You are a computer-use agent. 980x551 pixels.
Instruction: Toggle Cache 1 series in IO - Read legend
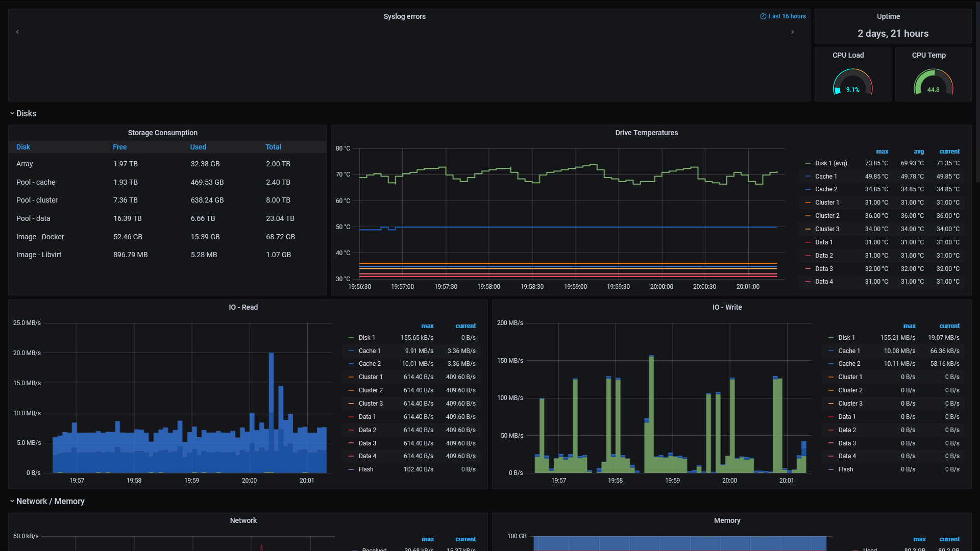pyautogui.click(x=369, y=351)
